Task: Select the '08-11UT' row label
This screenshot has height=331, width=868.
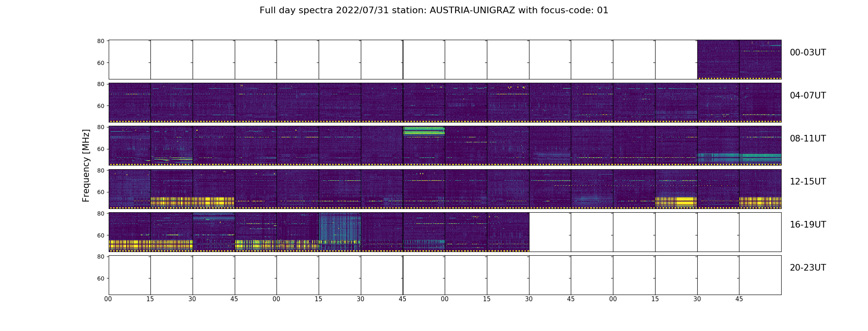Action: [x=808, y=139]
